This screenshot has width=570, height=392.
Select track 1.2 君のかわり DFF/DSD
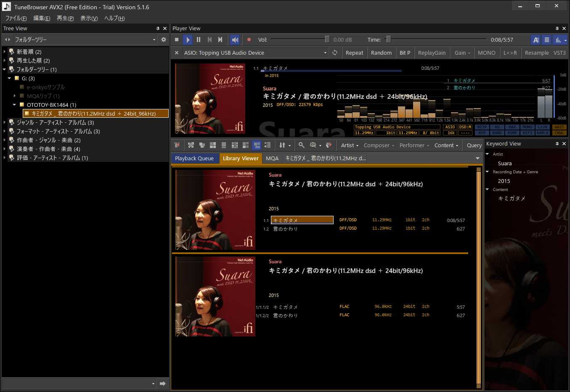point(285,229)
